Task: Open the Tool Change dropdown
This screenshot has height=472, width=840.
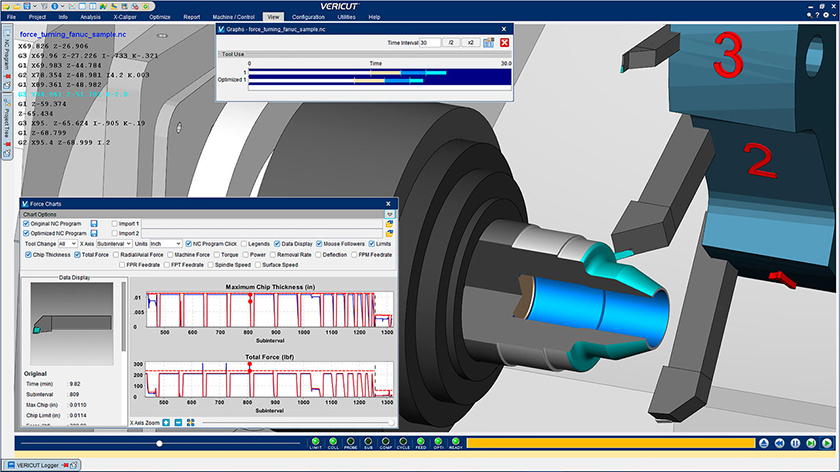Action: (x=67, y=243)
